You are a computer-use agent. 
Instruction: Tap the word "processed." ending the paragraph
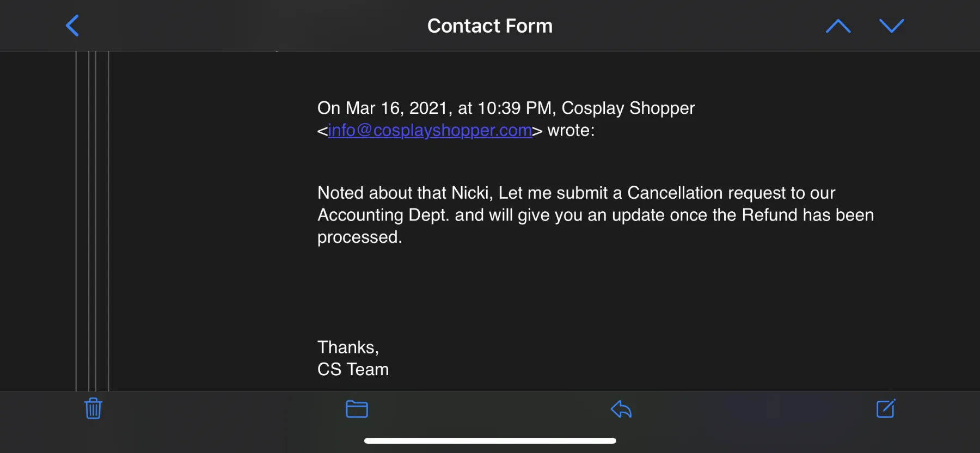359,237
